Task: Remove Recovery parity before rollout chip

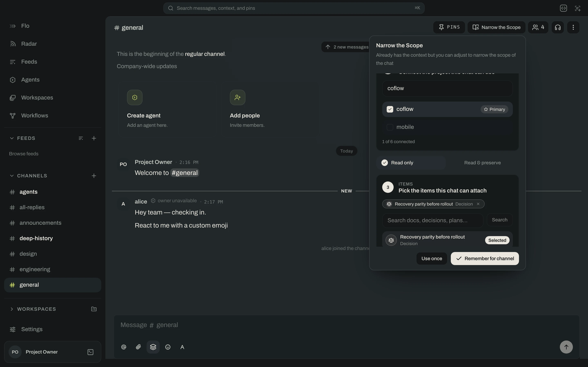Action: 478,204
